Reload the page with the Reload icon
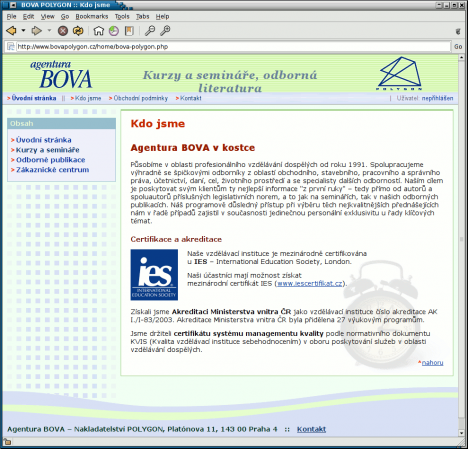Screen dimensions: 468x449 tap(78, 31)
